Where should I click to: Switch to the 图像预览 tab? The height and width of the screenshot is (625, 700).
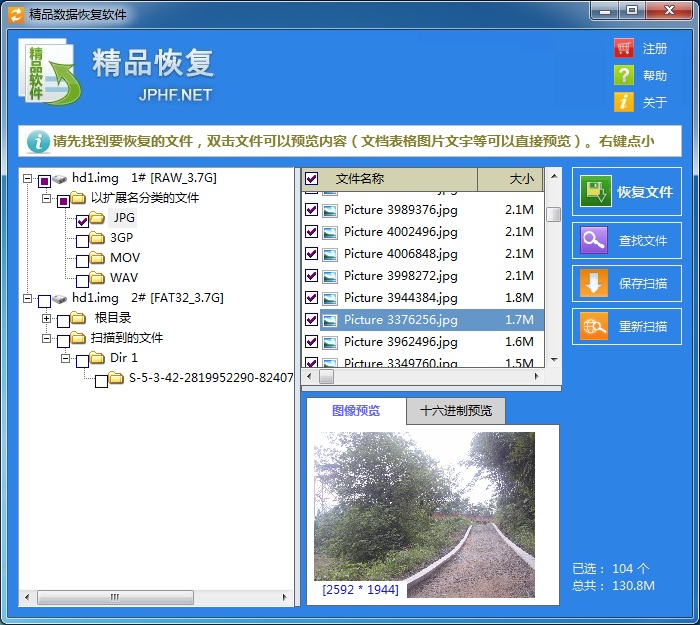pos(356,411)
